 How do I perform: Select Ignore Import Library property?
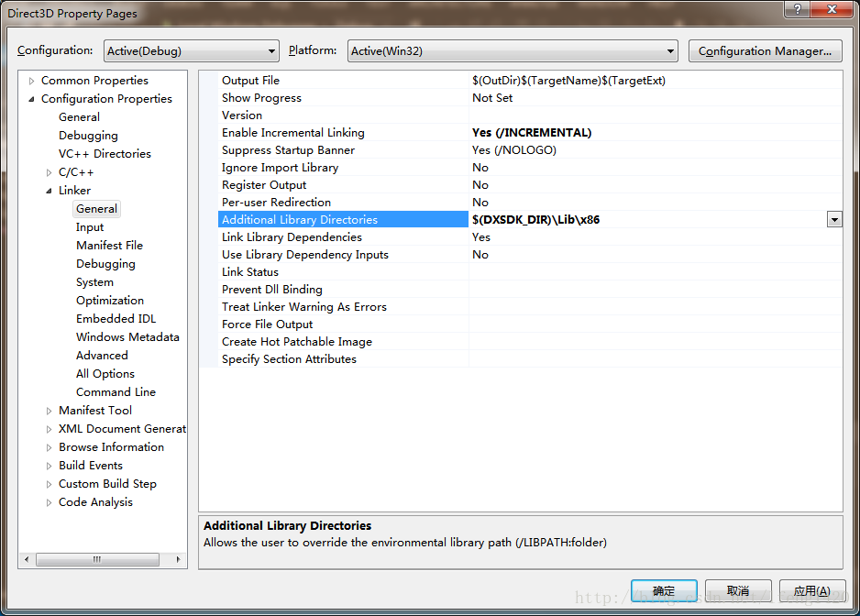coord(343,168)
